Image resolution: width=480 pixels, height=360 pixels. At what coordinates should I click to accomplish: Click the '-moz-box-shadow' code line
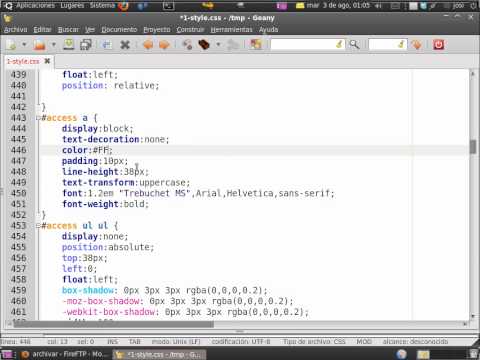pos(177,301)
